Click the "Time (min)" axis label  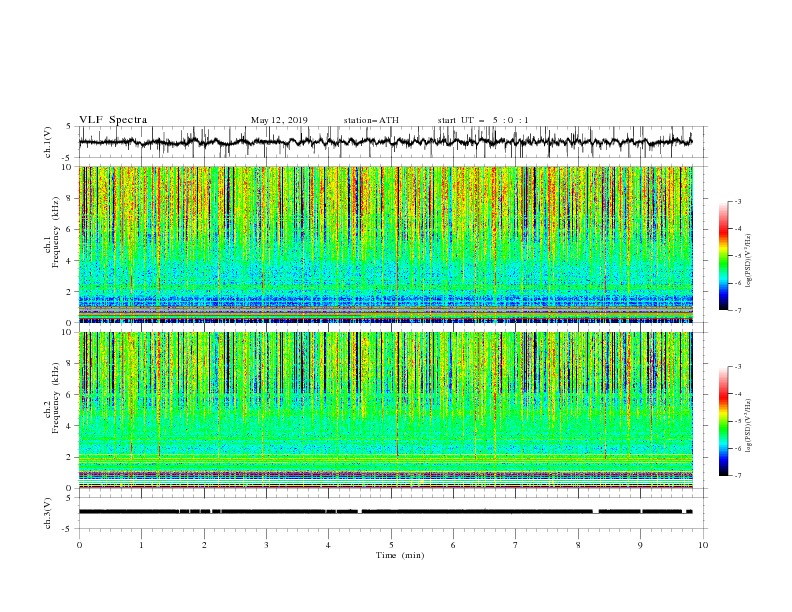pos(400,555)
